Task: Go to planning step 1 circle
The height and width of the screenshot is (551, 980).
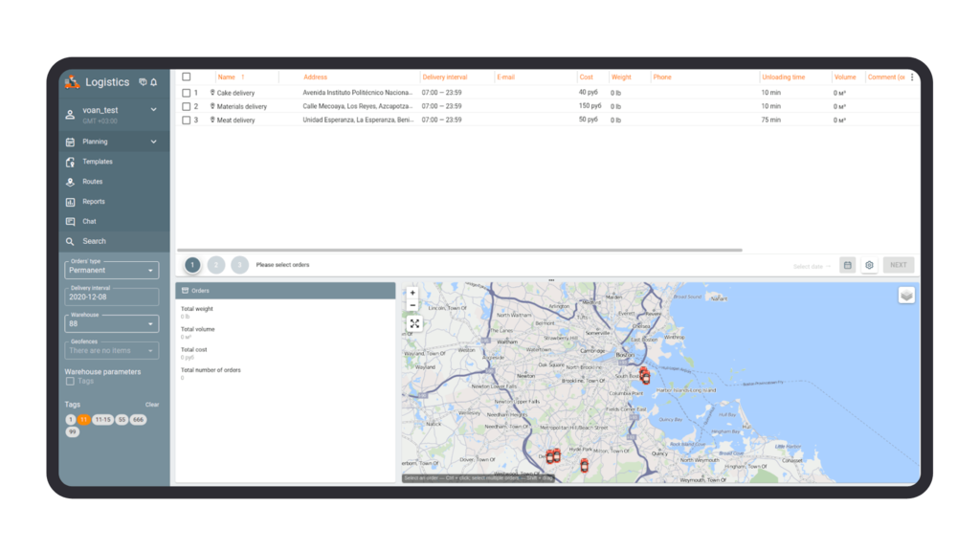Action: click(x=192, y=265)
